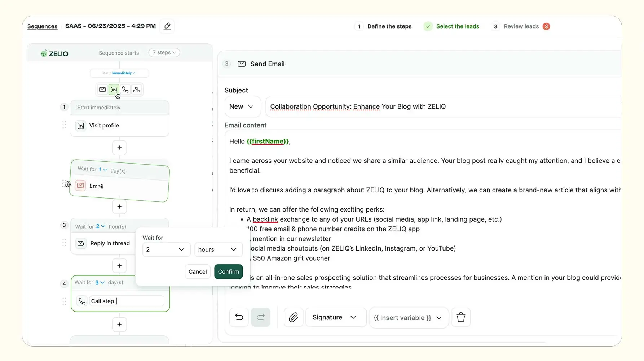The height and width of the screenshot is (361, 644).
Task: Click the underlined word backlink
Action: (x=265, y=219)
